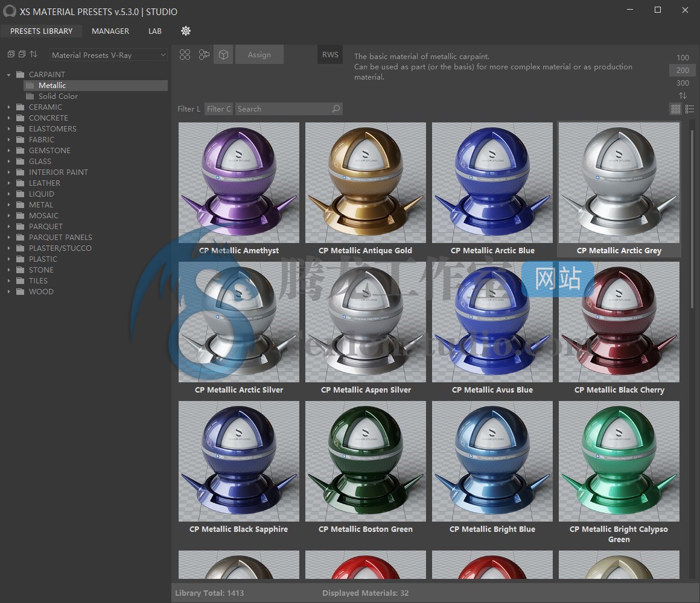This screenshot has height=603, width=700.
Task: Open the Material Presets V-Ray dropdown
Action: (109, 55)
